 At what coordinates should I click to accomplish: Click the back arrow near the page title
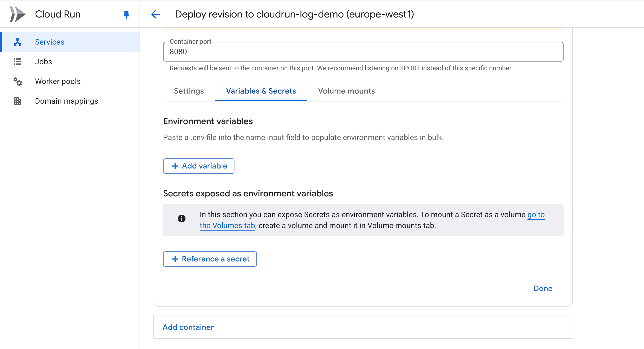pos(155,14)
